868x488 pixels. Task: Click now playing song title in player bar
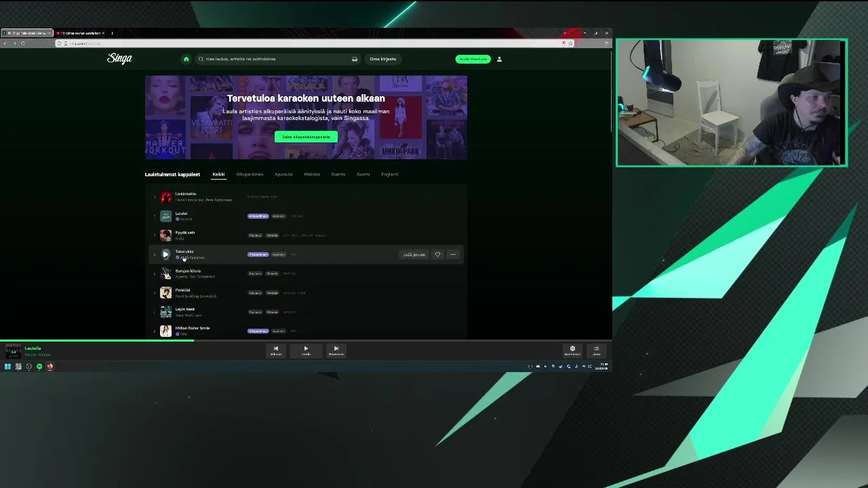(33, 348)
